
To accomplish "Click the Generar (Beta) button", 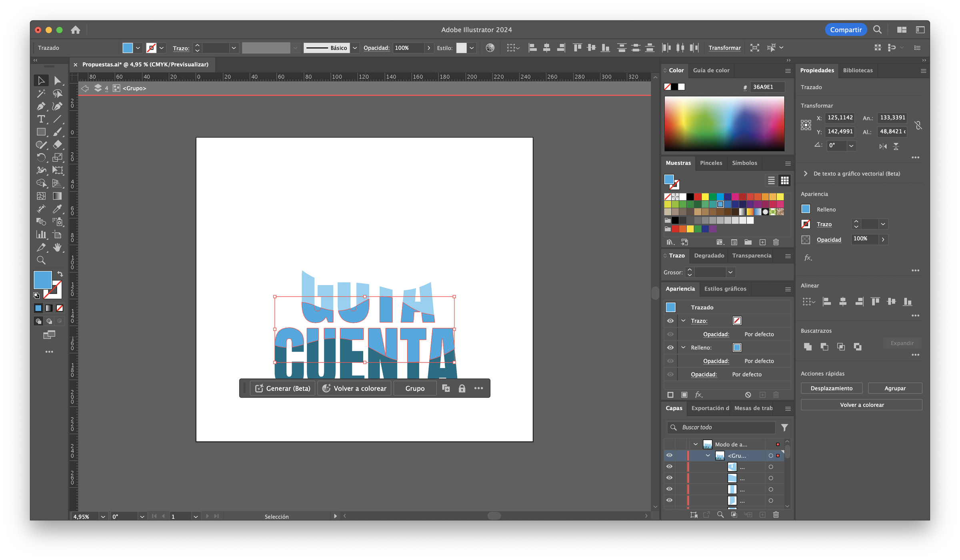I will point(282,388).
